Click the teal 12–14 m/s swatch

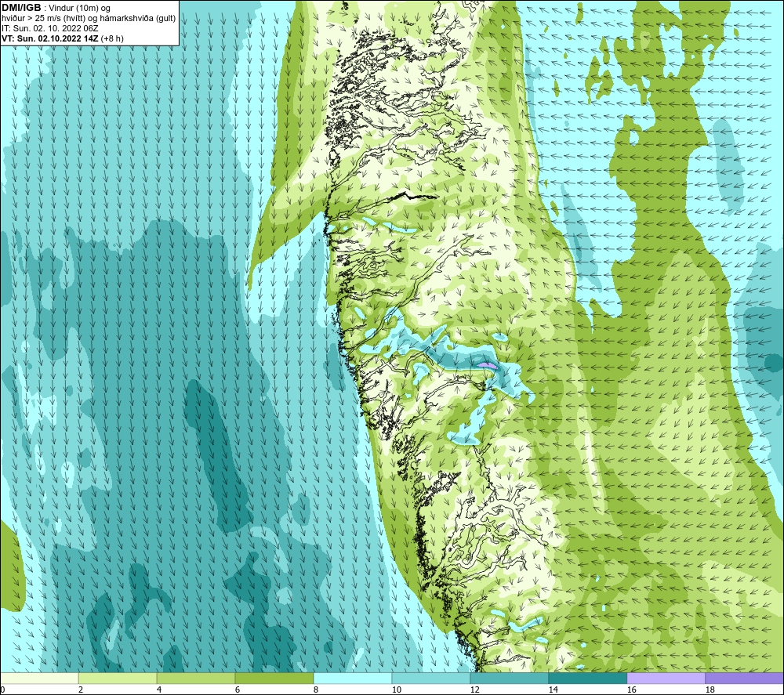click(509, 678)
